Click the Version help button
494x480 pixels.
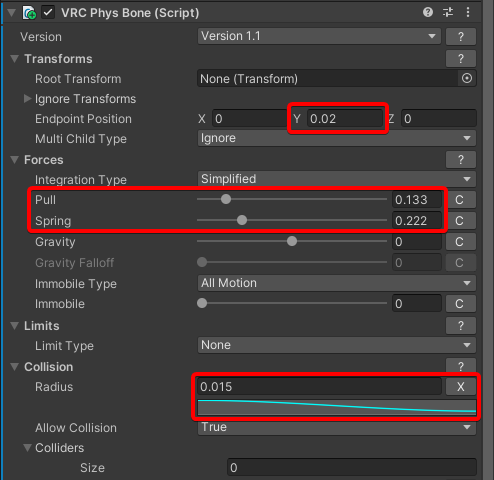click(461, 36)
